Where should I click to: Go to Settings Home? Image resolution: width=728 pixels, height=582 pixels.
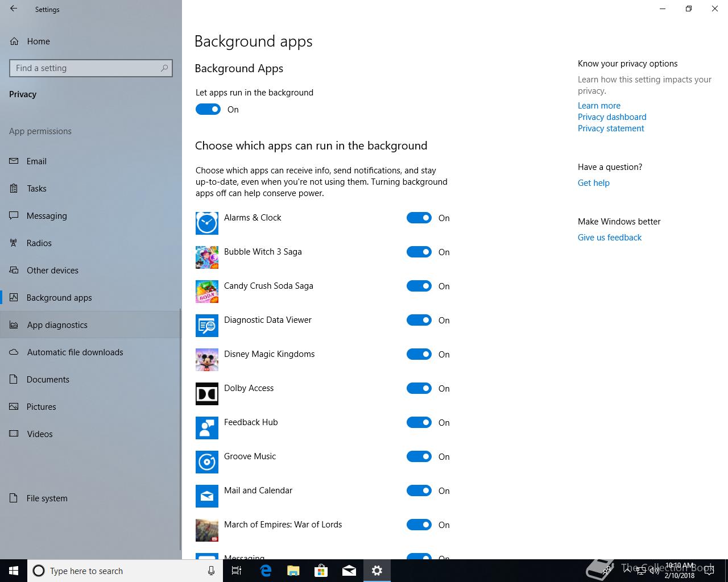pos(90,41)
